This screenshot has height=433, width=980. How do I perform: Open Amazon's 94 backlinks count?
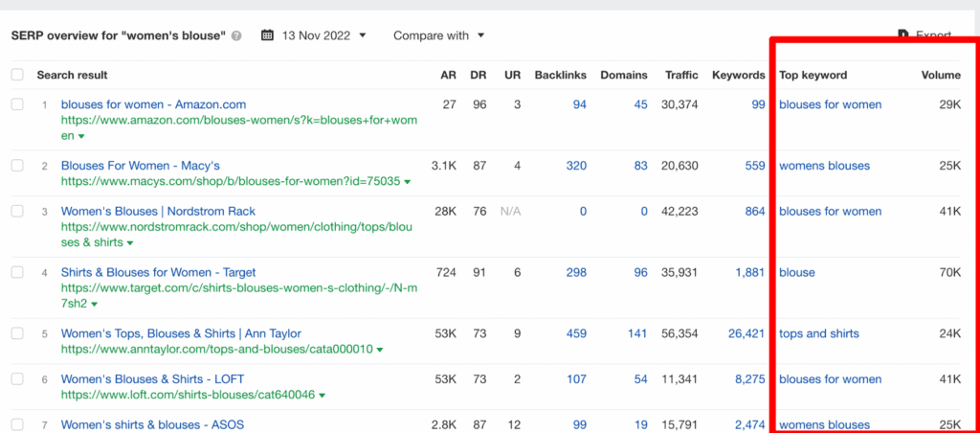(579, 104)
